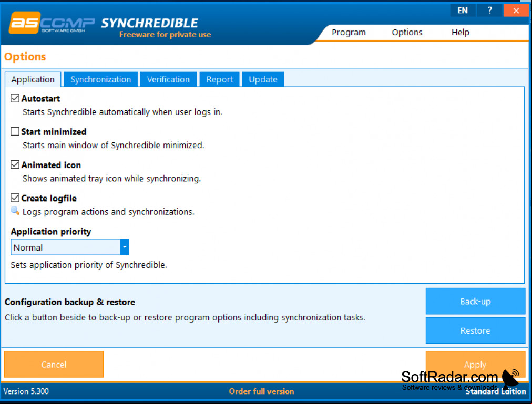Click the magnifier icon beside Create logfile
This screenshot has width=532, height=404.
(x=15, y=211)
